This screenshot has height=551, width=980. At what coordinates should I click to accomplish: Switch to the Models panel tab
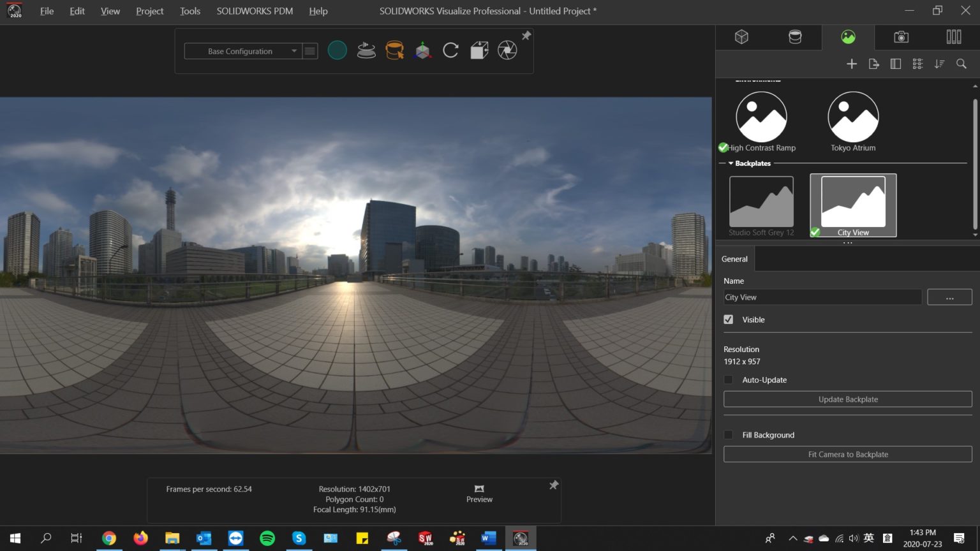(x=741, y=37)
